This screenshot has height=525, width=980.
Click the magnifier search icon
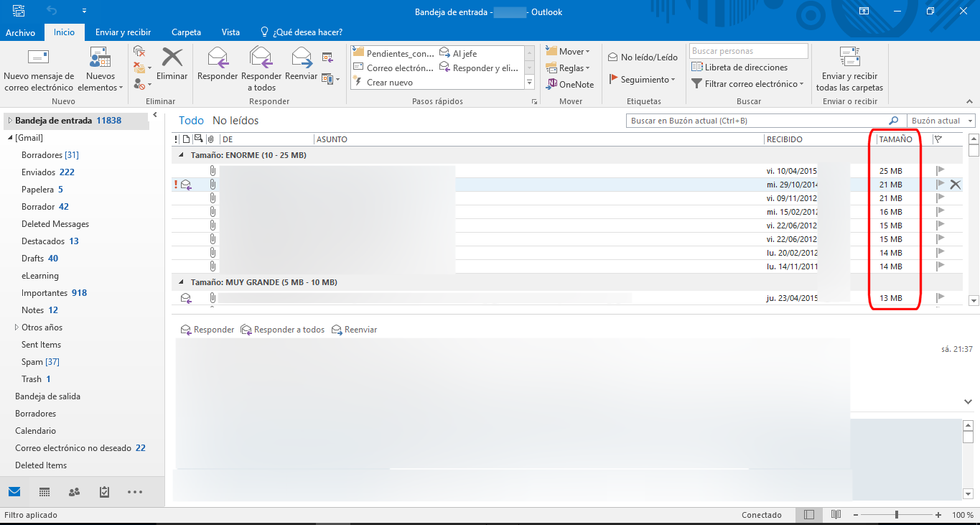click(x=894, y=121)
